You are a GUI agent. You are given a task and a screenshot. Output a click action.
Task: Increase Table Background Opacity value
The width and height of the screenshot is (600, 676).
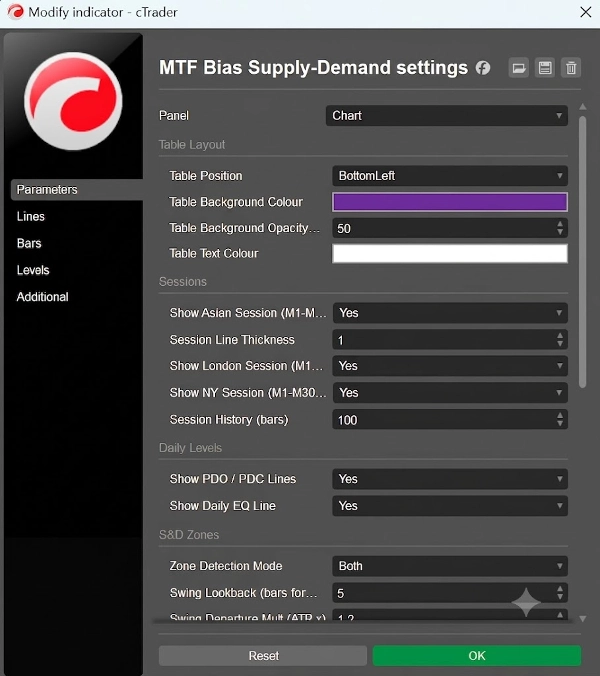(x=560, y=224)
